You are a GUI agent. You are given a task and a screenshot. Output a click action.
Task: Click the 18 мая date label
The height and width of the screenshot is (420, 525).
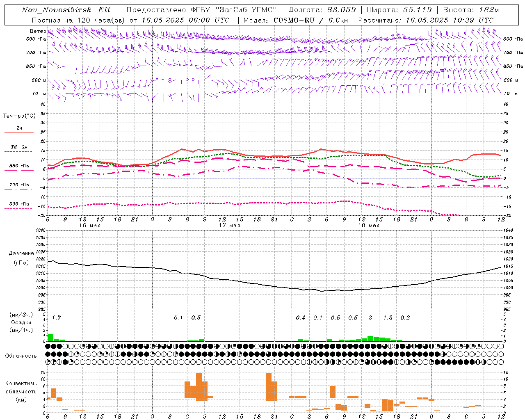coord(369,226)
